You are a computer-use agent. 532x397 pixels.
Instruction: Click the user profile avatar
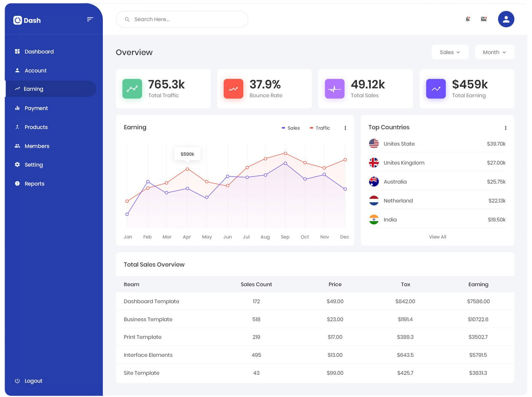[x=506, y=19]
